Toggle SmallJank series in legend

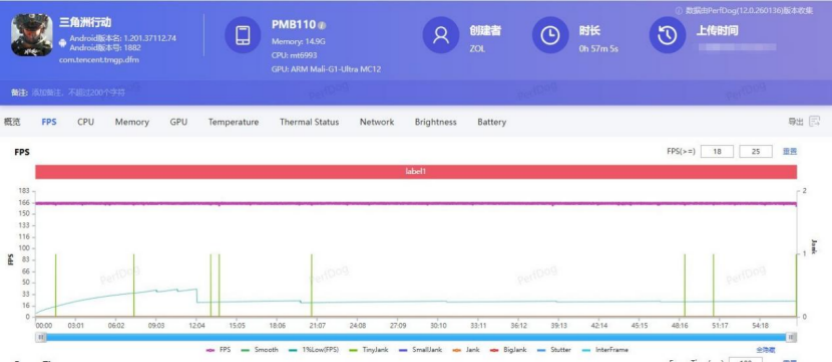pyautogui.click(x=419, y=350)
